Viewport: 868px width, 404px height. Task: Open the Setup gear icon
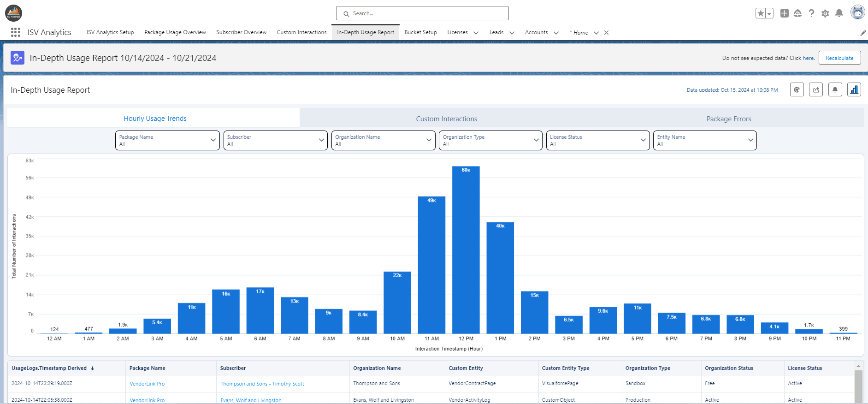(826, 13)
